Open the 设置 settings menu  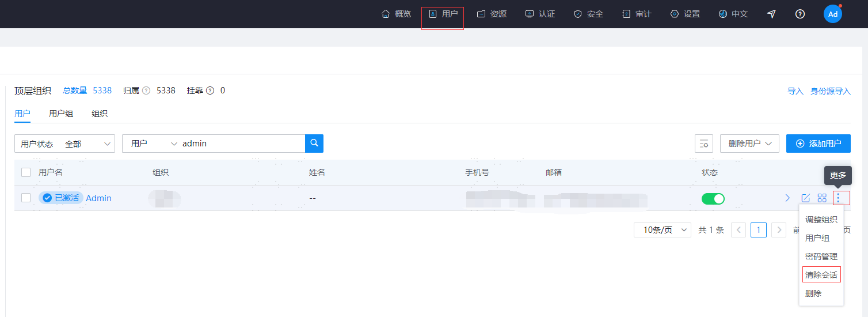pos(685,14)
